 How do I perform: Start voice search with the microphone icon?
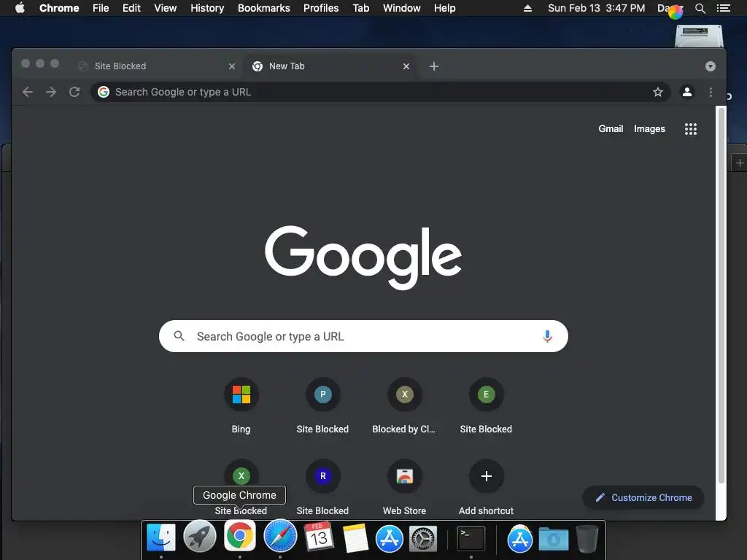(x=547, y=336)
